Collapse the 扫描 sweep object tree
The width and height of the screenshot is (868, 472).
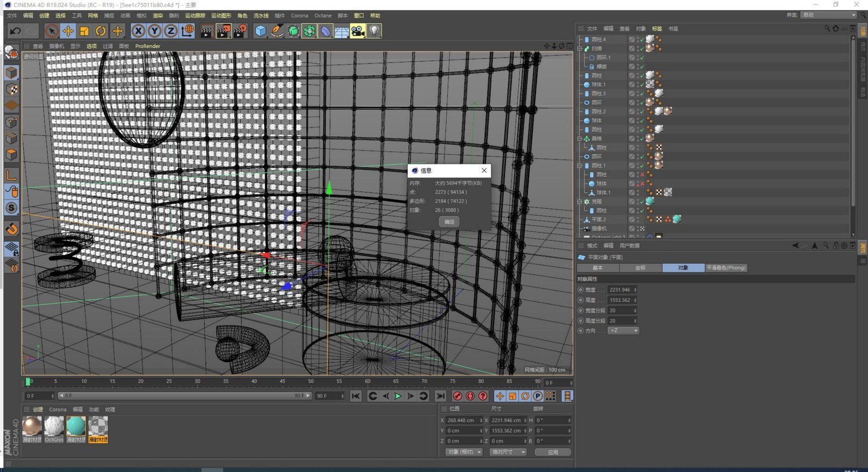pos(580,48)
